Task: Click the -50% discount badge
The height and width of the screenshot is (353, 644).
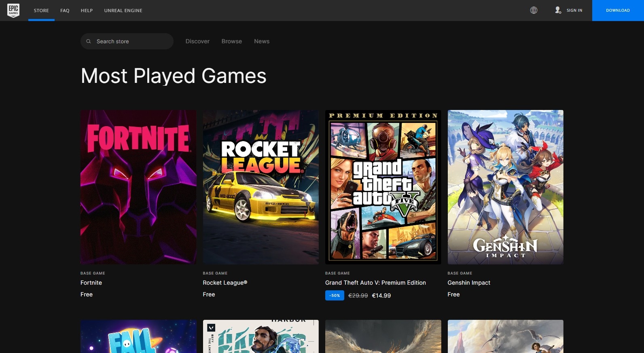Action: tap(335, 296)
